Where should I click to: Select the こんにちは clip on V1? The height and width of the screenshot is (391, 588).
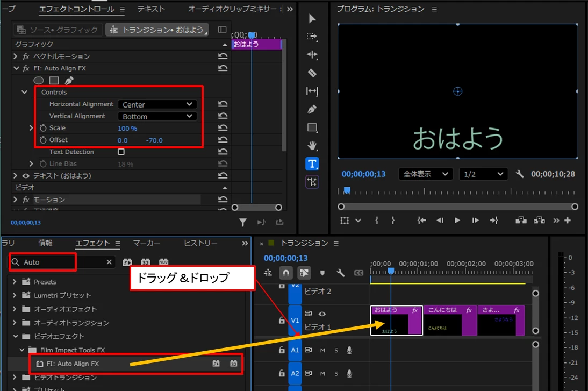coord(450,321)
